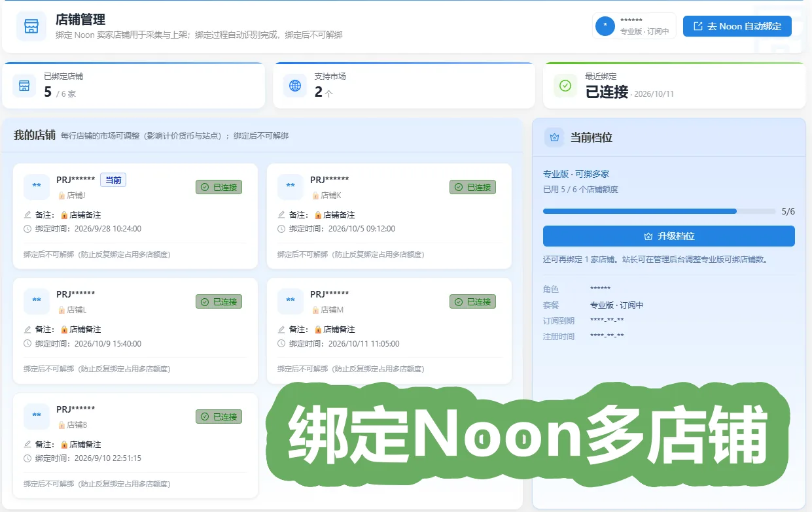
Task: Click 已用 5 / 6 个店铺额度 text
Action: [x=580, y=190]
